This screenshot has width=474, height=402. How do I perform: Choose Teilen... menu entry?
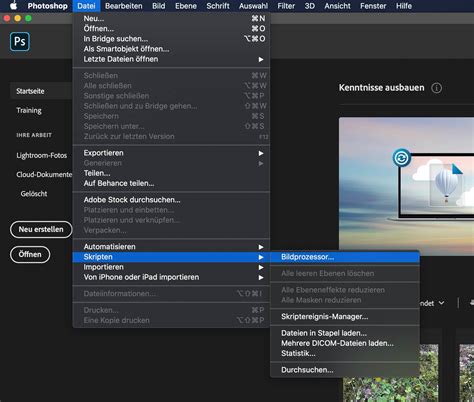pyautogui.click(x=171, y=173)
